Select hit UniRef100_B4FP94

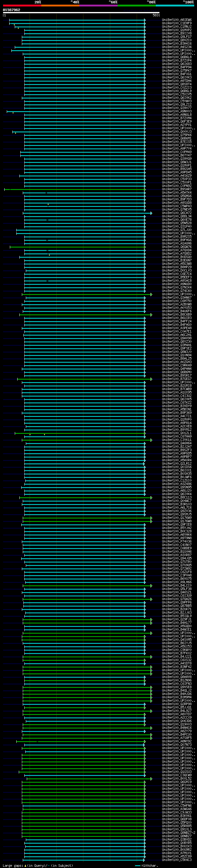pyautogui.click(x=177, y=67)
